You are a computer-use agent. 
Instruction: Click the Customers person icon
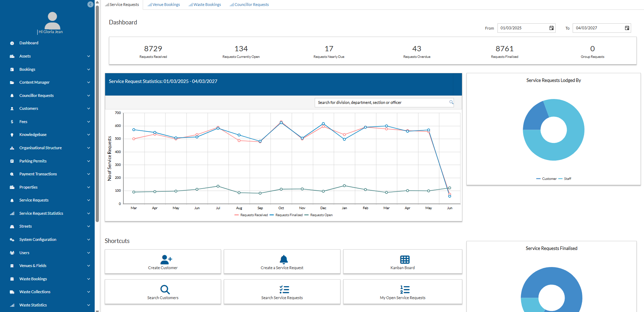[x=12, y=109]
